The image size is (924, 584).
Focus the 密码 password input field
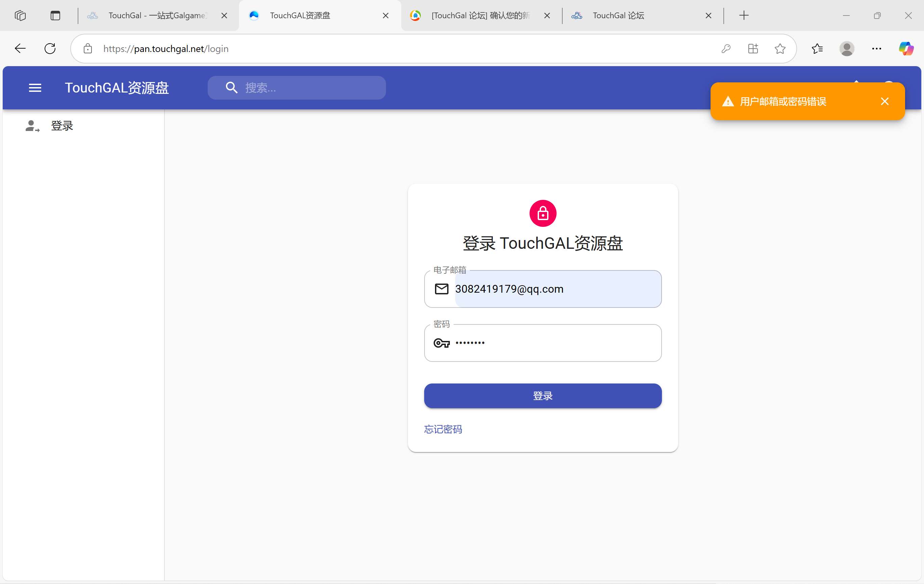[x=543, y=343]
